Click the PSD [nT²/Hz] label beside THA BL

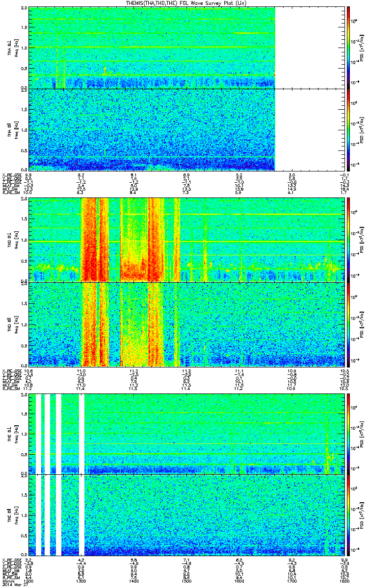click(x=361, y=48)
